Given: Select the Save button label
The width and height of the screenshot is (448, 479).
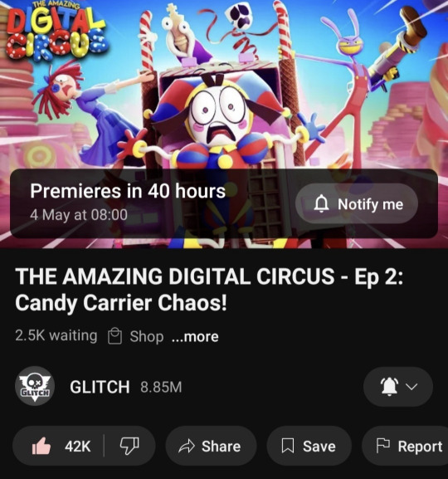Looking at the screenshot, I should pos(319,447).
